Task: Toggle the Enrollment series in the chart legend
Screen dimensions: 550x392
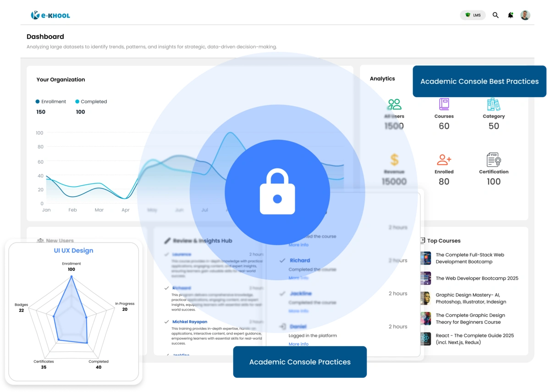Action: 50,101
